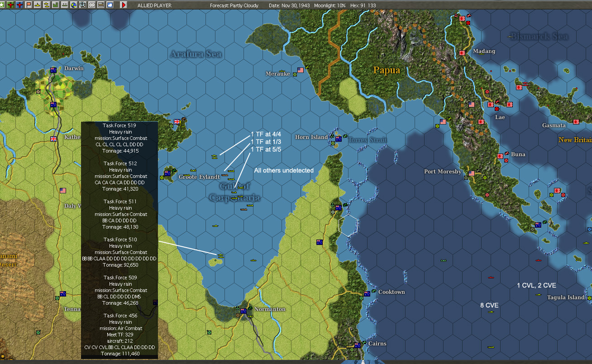
Task: Select the Port Moresby US flag
Action: point(472,173)
